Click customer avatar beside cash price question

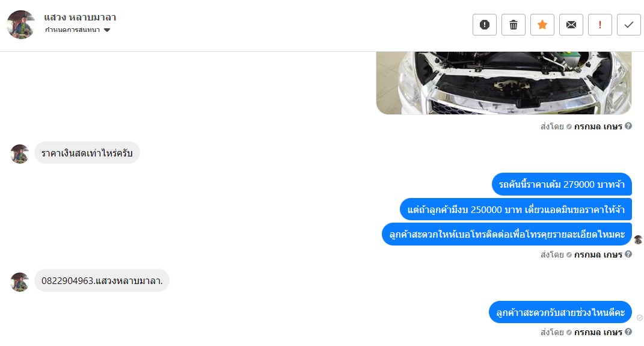(x=19, y=153)
